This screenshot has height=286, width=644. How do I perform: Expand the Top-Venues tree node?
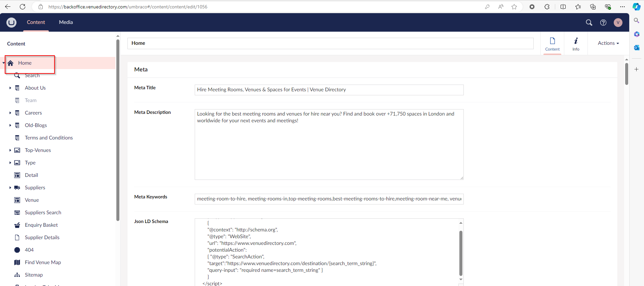[10, 150]
